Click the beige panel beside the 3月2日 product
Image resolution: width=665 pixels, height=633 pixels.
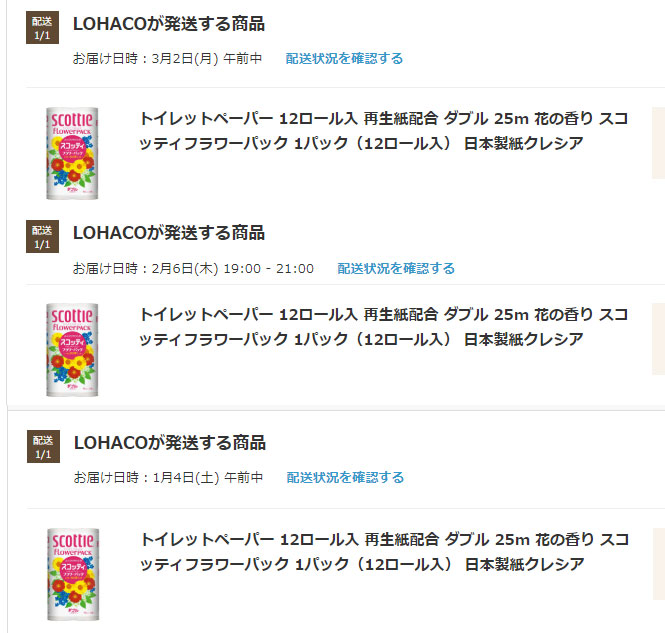pyautogui.click(x=658, y=143)
